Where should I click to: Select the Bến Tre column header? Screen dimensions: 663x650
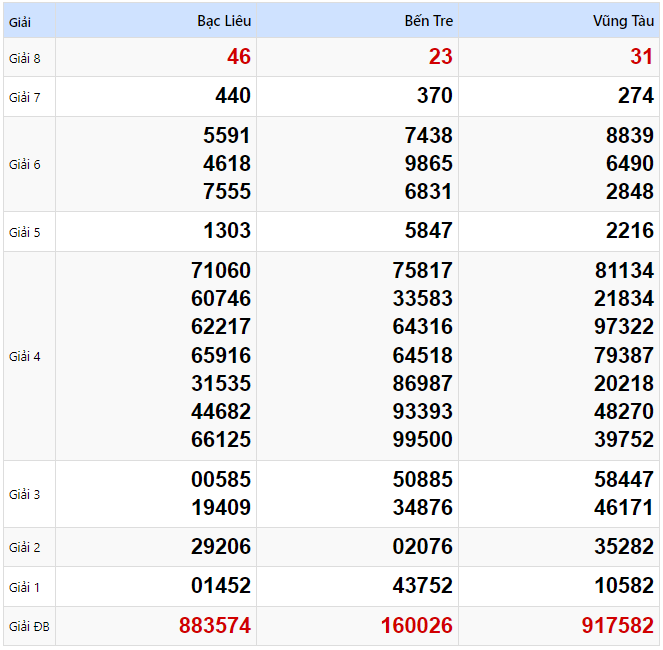coord(428,21)
